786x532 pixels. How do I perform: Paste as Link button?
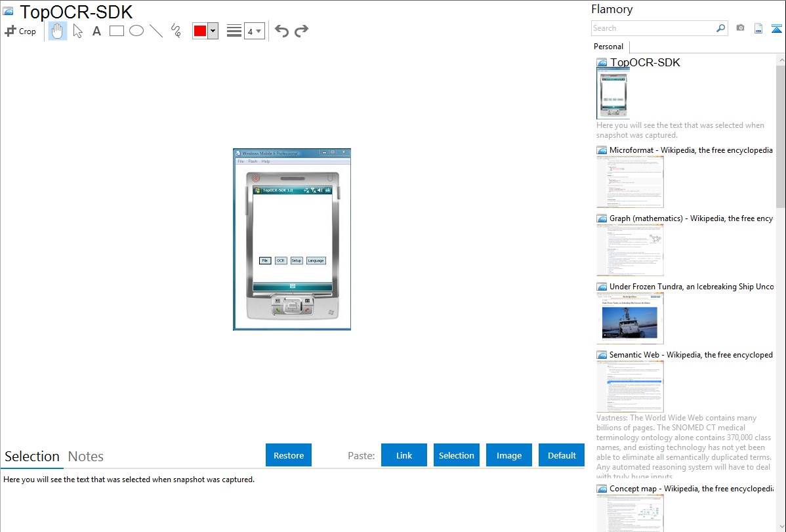(x=404, y=455)
